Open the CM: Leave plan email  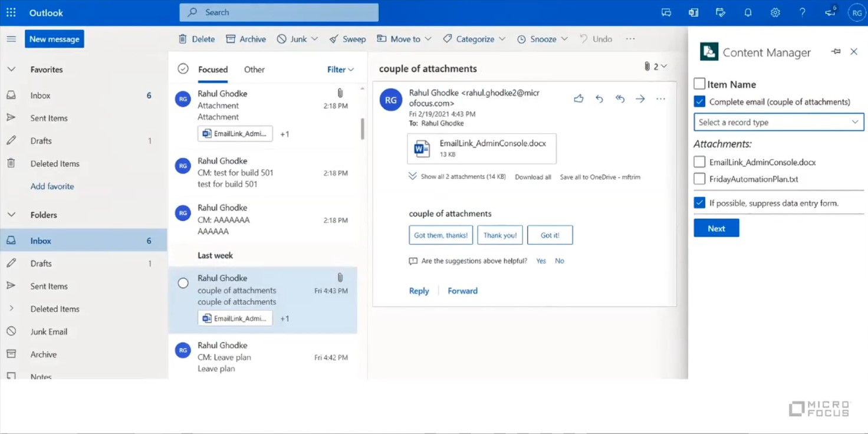pyautogui.click(x=263, y=357)
